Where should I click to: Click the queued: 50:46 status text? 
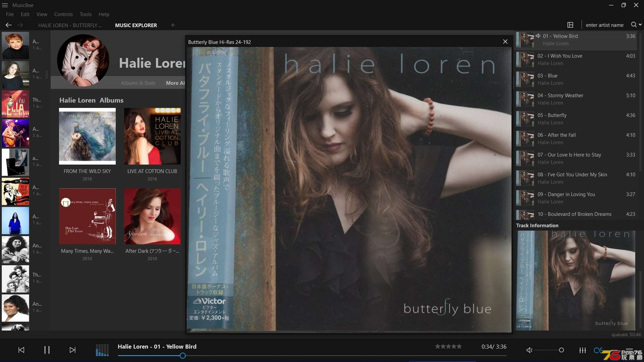626,335
